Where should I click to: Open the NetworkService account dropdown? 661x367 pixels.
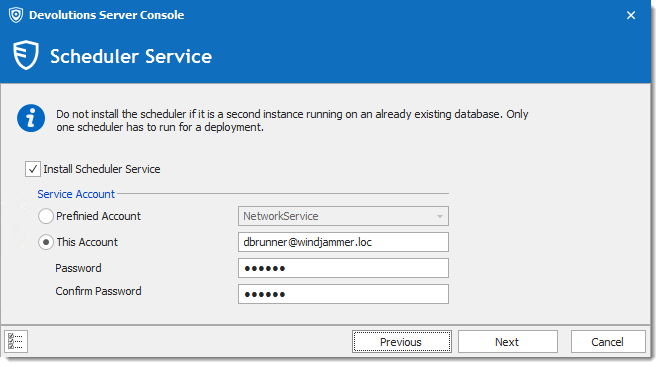(x=343, y=216)
